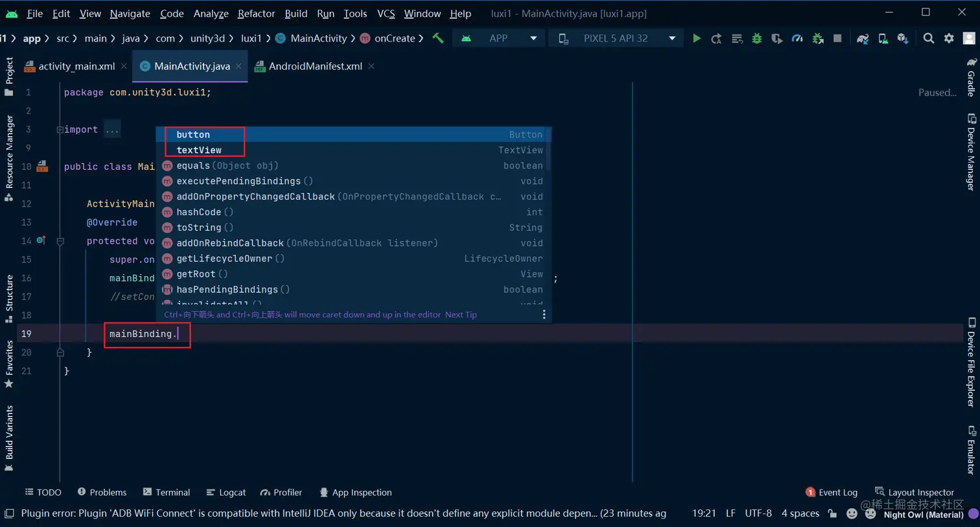
Task: Close the AndroidManifest.xml tab
Action: 371,66
